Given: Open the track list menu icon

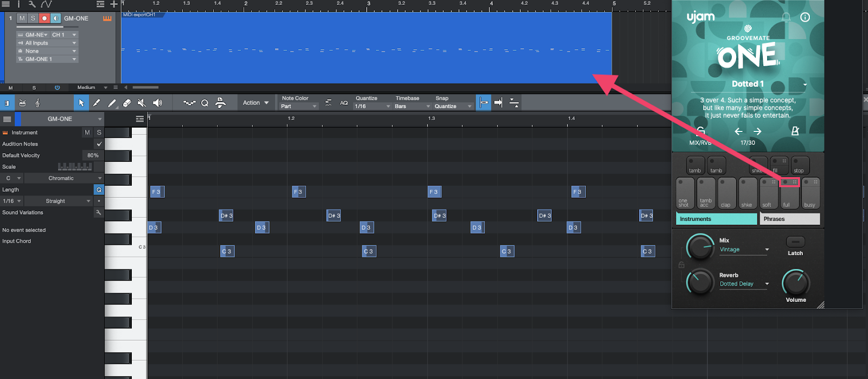Looking at the screenshot, I should click(6, 4).
